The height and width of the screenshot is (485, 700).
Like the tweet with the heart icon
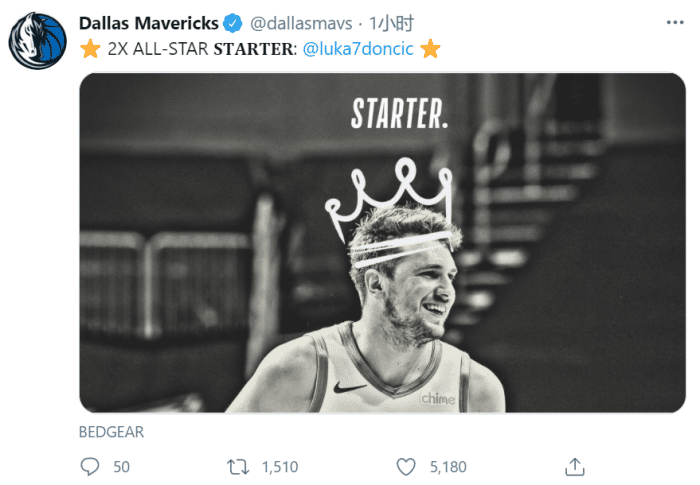click(405, 466)
